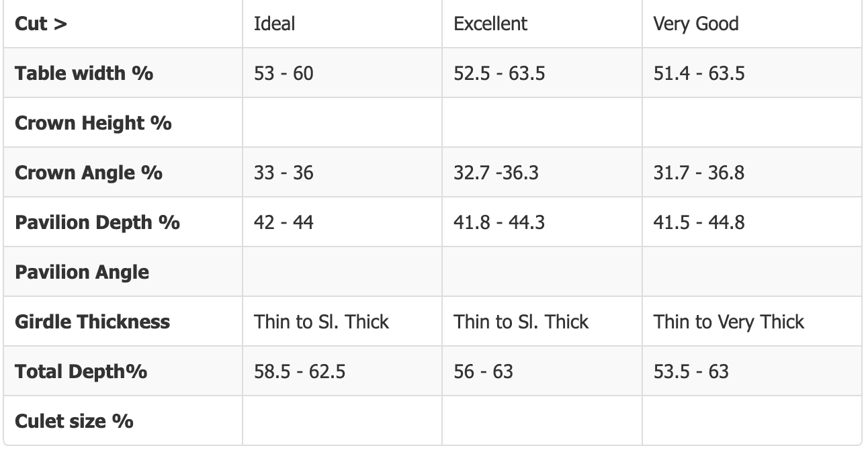Click the Ideal table width '53 - 60'
Image resolution: width=868 pixels, height=450 pixels.
pos(284,73)
